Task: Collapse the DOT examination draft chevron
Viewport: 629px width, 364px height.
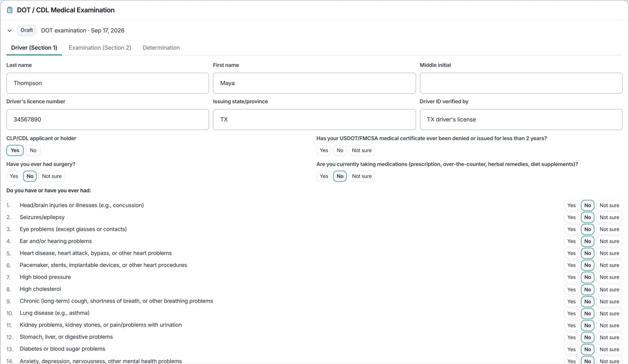Action: [x=9, y=31]
